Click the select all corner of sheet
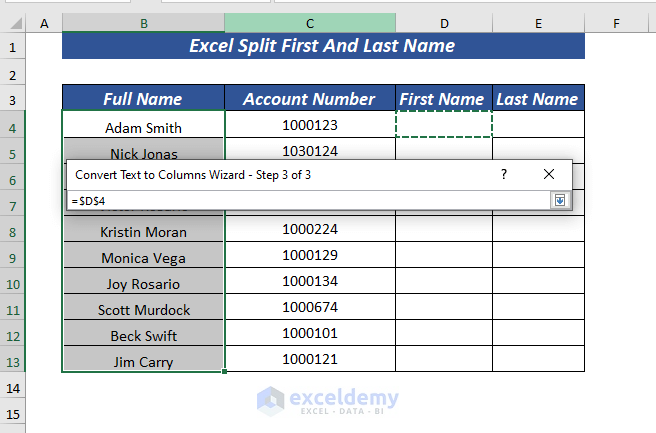656x433 pixels. 13,23
